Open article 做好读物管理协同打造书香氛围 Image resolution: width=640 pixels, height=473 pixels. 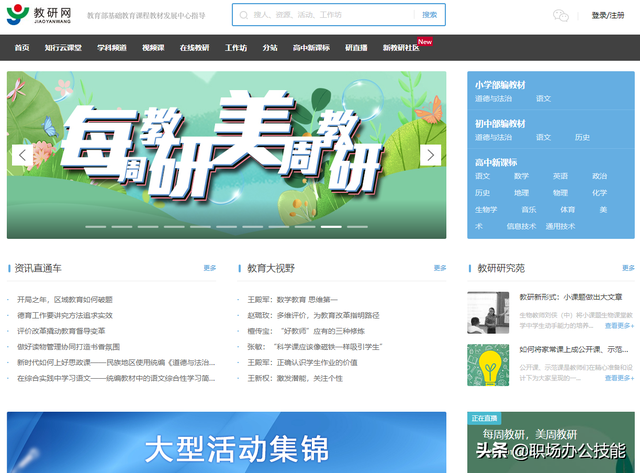[69, 347]
